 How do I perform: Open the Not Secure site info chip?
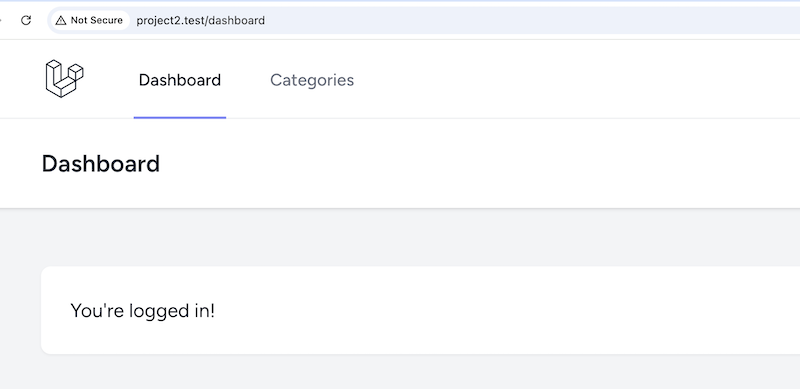pyautogui.click(x=89, y=20)
